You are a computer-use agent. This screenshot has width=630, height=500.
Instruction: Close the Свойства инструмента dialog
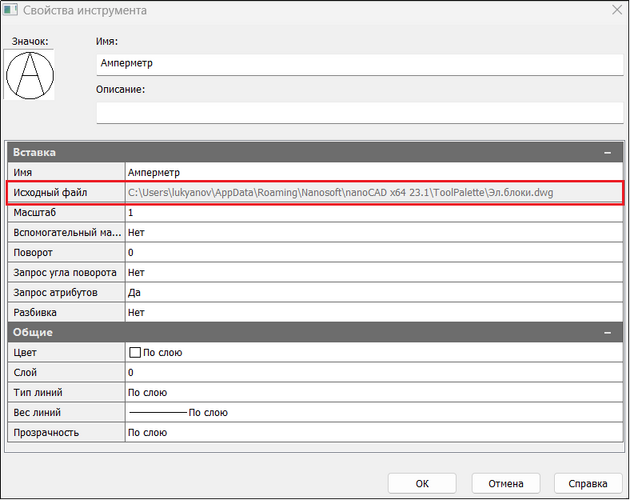tap(617, 10)
